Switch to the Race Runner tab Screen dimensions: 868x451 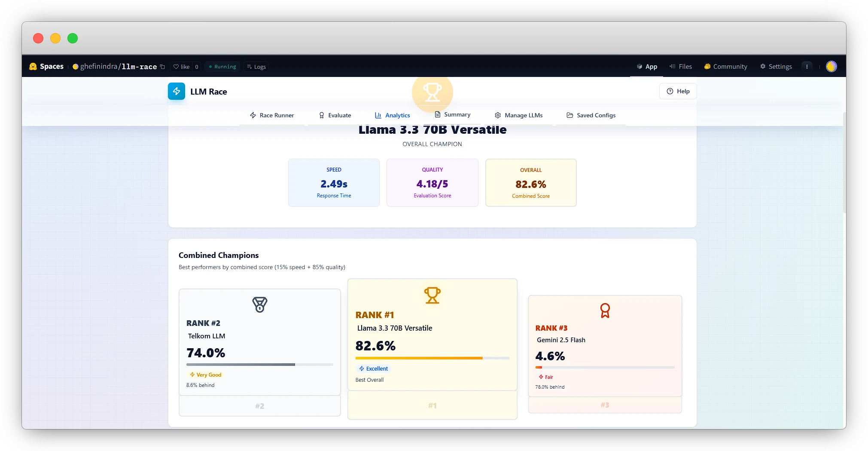coord(272,115)
